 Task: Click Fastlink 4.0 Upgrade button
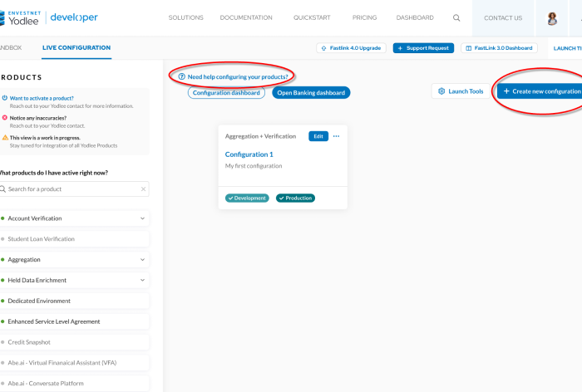351,48
